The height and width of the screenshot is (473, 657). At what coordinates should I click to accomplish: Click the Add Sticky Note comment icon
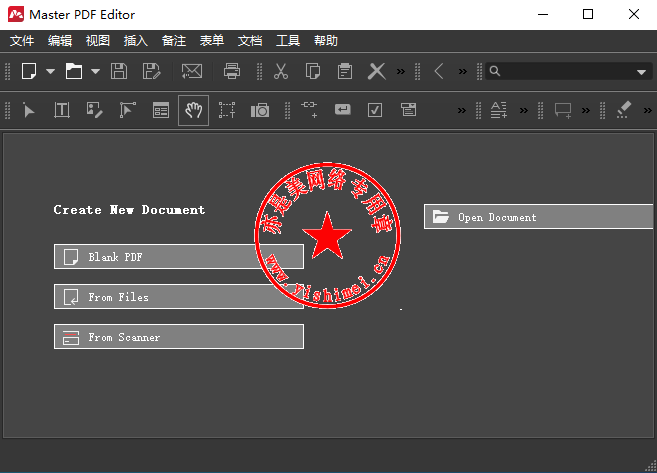pos(563,111)
